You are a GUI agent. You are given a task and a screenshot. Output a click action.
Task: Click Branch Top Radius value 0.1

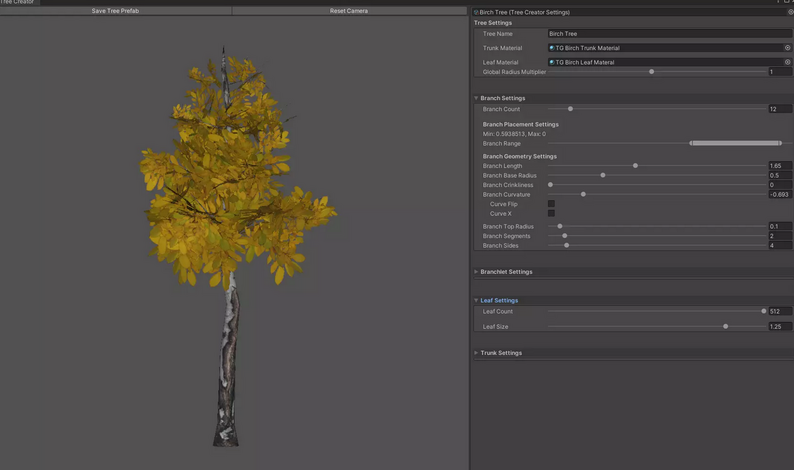tap(780, 226)
